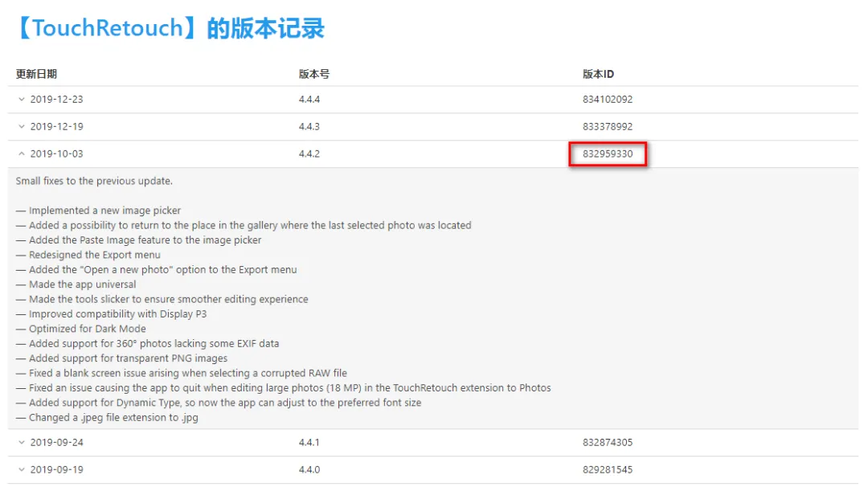Select date 2019-12-19
868x487 pixels.
click(x=56, y=127)
